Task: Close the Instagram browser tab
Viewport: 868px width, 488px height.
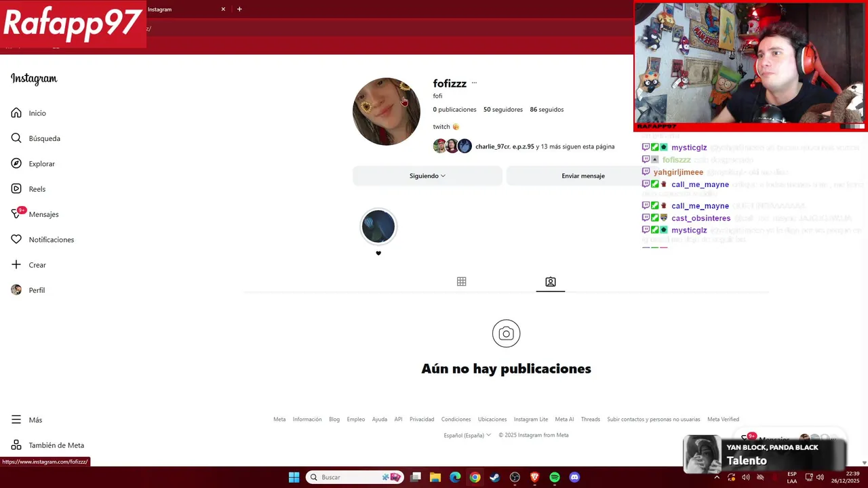Action: point(223,9)
